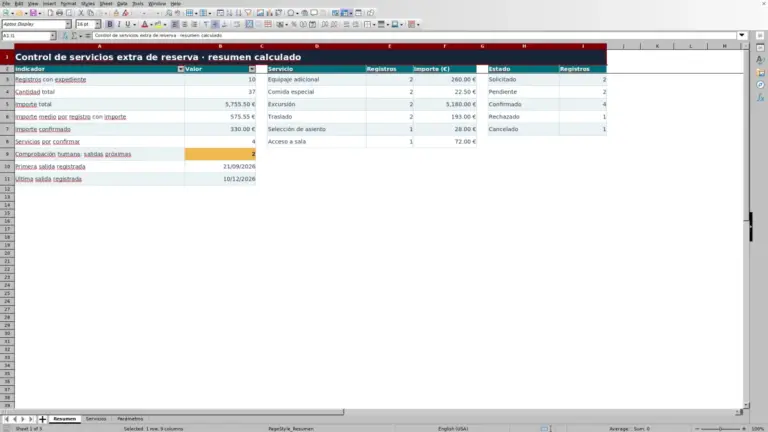Switch to the Parámetros sheet tab
Image resolution: width=768 pixels, height=432 pixels.
click(x=130, y=419)
